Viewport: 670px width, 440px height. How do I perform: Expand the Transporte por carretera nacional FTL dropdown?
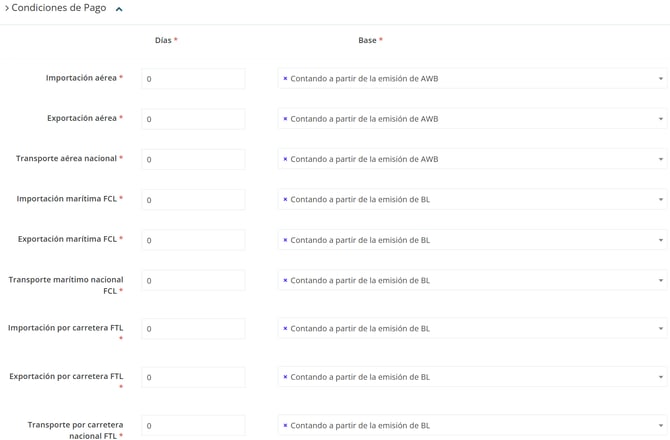click(660, 426)
